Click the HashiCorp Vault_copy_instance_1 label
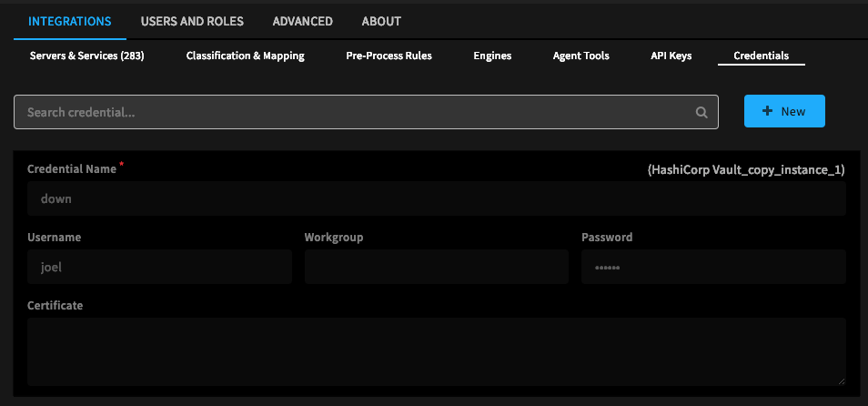The image size is (868, 406). point(746,169)
